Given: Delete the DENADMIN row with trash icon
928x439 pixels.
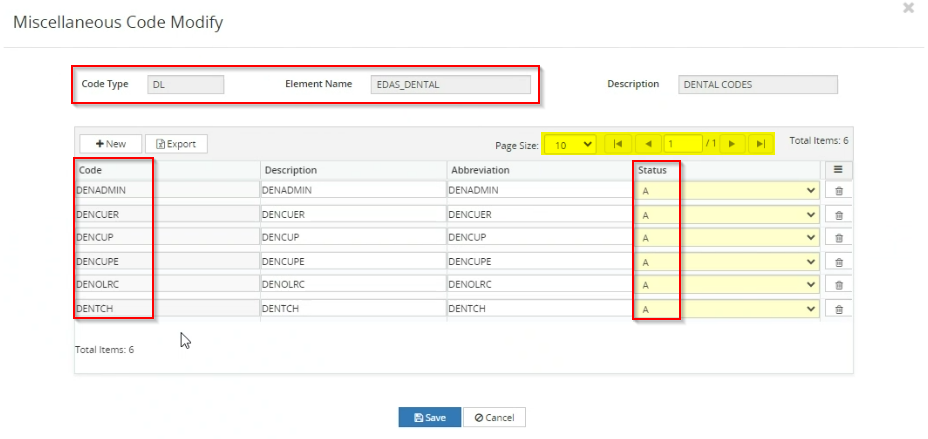Looking at the screenshot, I should click(839, 191).
